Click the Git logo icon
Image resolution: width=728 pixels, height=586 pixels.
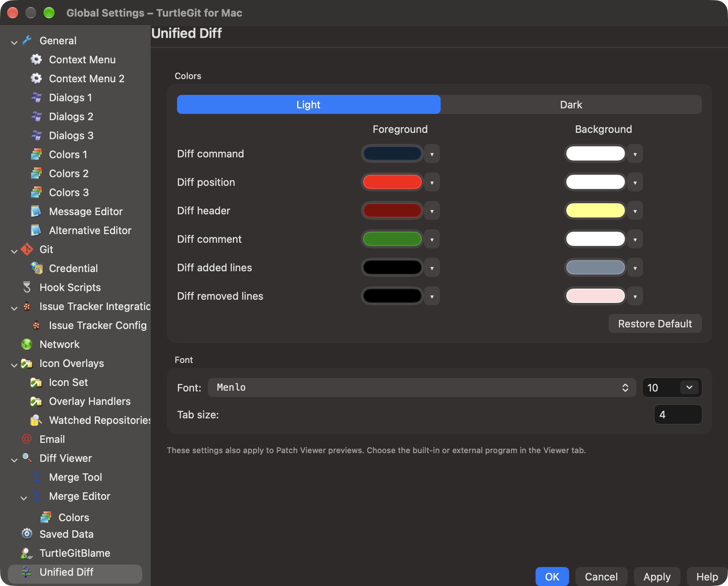tap(27, 249)
